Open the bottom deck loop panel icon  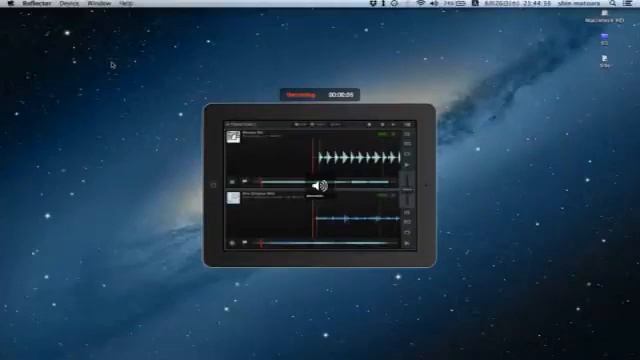pyautogui.click(x=407, y=233)
